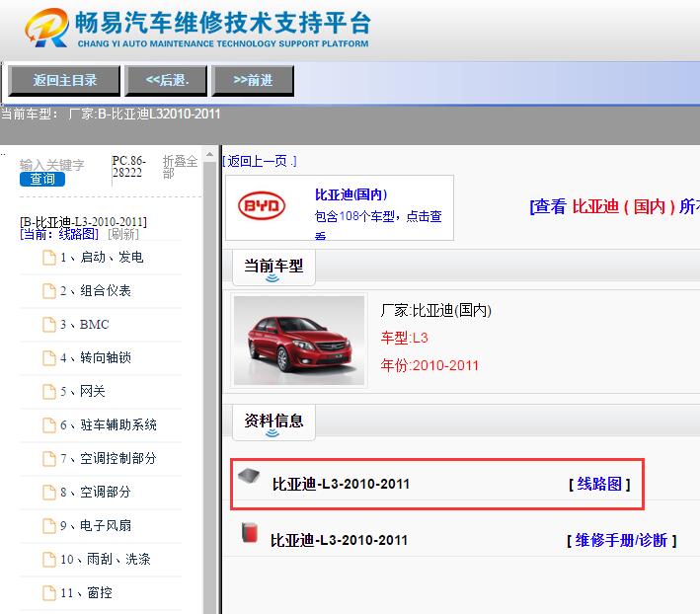
Task: Open 查看 比亚迪(国内) 所有 link at right
Action: pos(615,206)
